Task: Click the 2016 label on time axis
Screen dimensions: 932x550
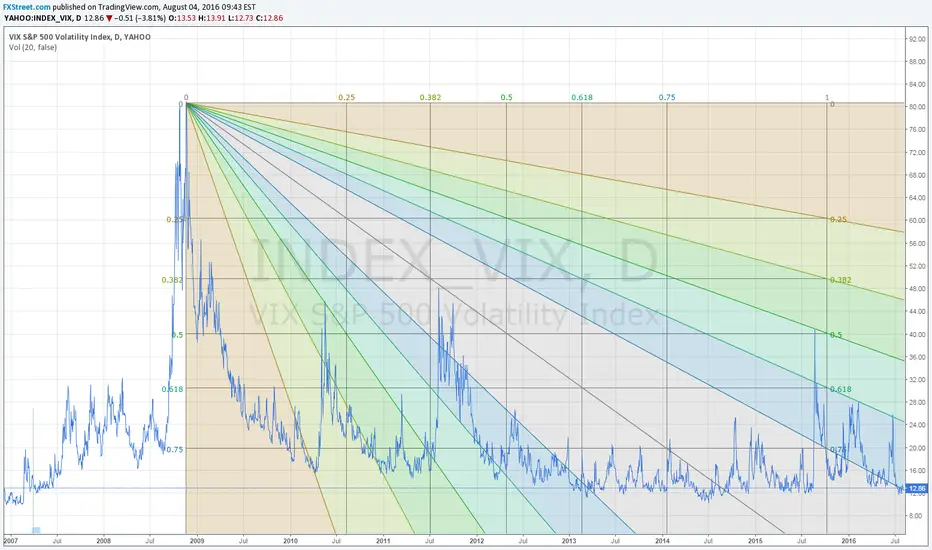Action: 849,541
